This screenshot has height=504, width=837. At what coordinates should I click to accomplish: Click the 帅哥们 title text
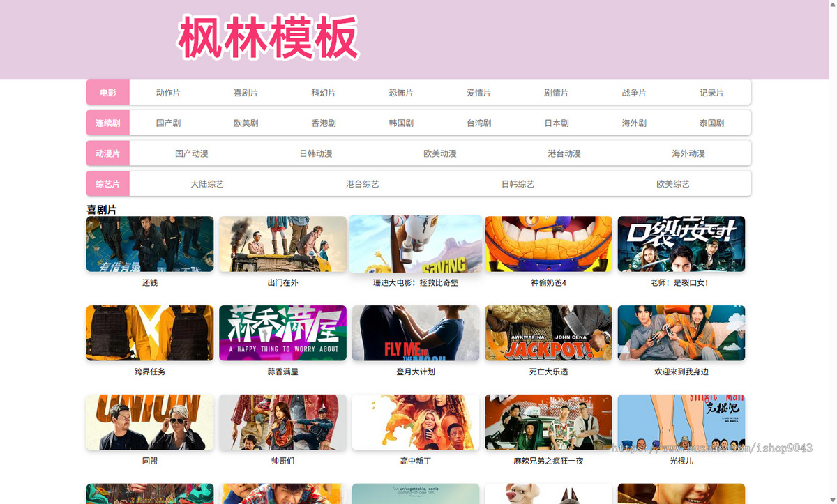(x=282, y=461)
